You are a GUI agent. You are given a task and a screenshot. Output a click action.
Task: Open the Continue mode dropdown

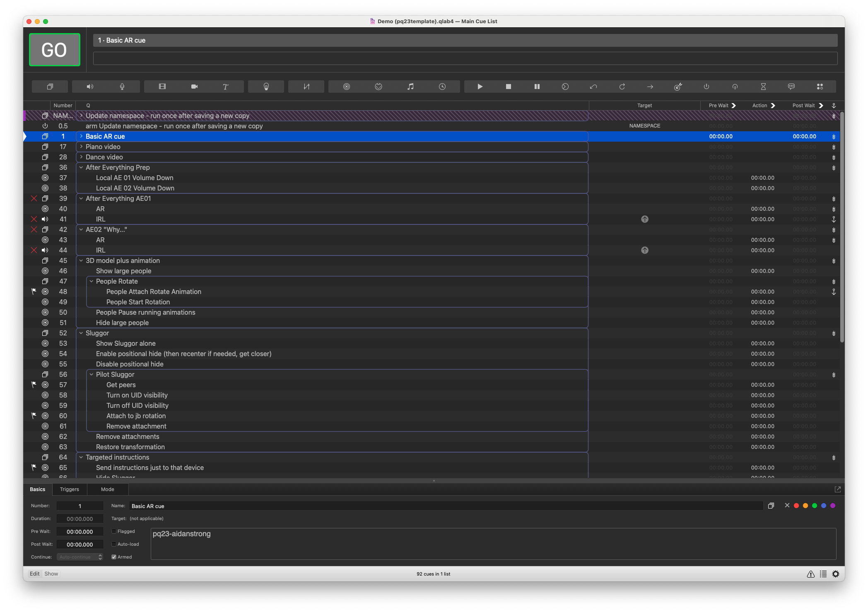(x=80, y=557)
